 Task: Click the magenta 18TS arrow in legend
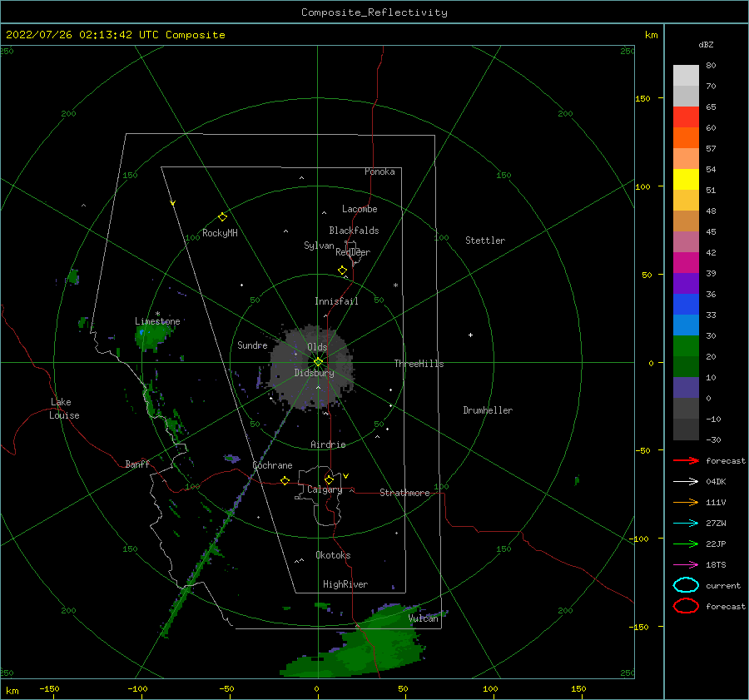(686, 565)
